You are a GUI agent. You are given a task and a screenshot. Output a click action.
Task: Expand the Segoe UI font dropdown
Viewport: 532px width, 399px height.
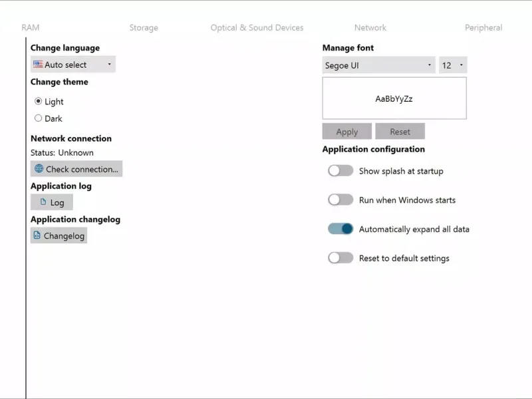pyautogui.click(x=378, y=65)
